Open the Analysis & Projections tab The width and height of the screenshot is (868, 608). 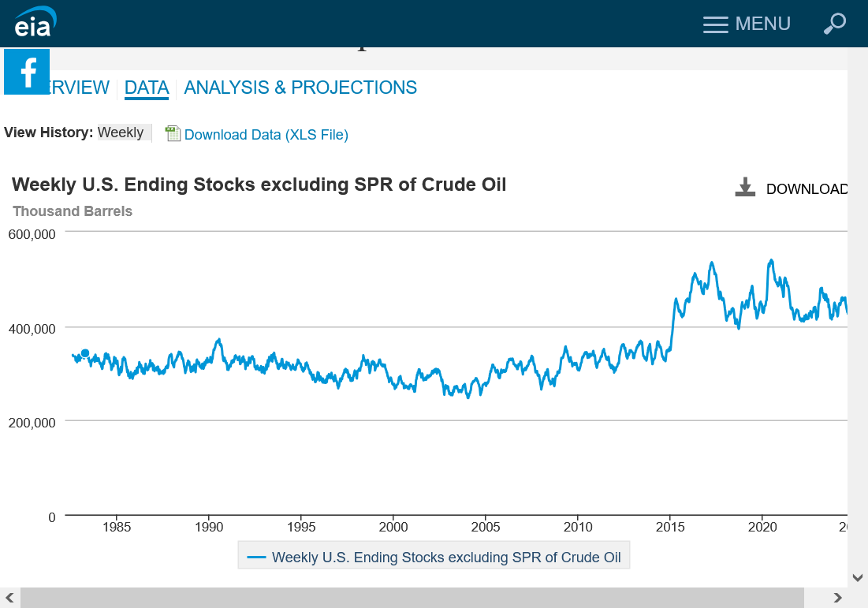(300, 88)
